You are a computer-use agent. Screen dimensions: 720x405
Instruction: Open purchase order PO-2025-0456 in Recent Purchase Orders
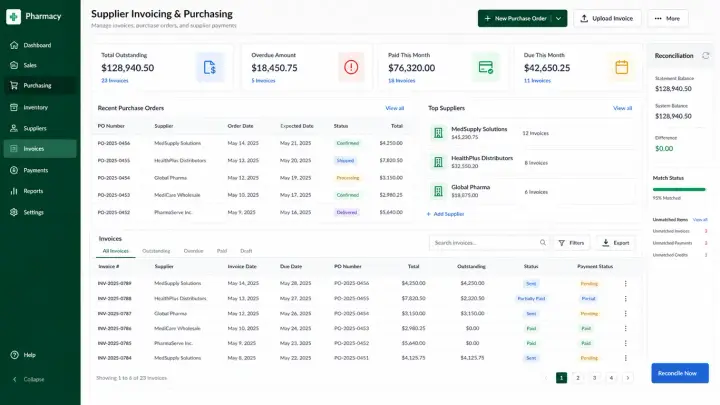114,143
